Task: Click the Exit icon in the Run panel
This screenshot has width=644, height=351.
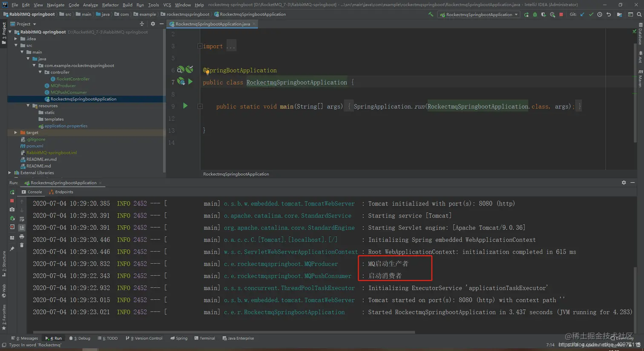Action: [x=12, y=227]
